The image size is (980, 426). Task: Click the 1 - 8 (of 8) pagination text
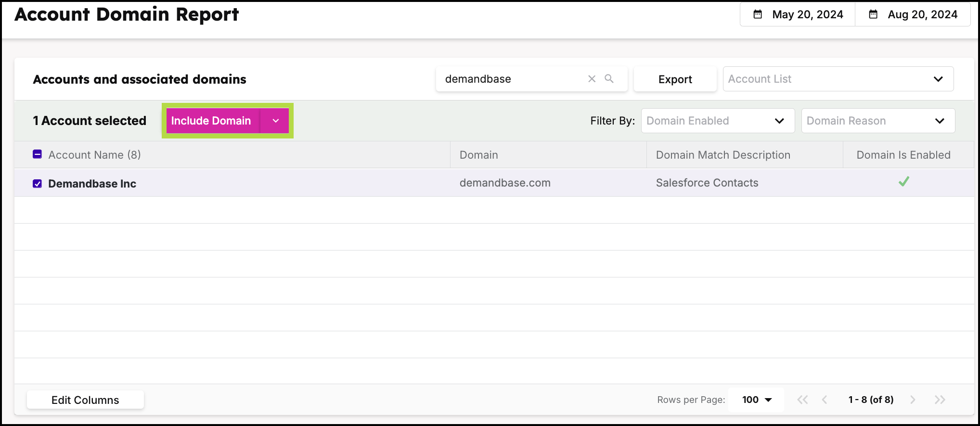tap(871, 400)
